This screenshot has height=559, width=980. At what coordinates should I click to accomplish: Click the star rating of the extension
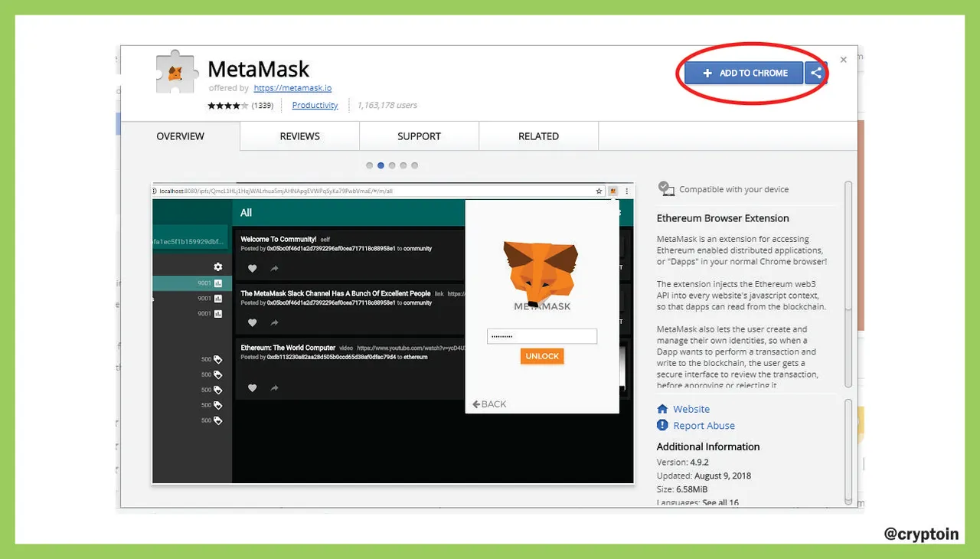point(227,106)
